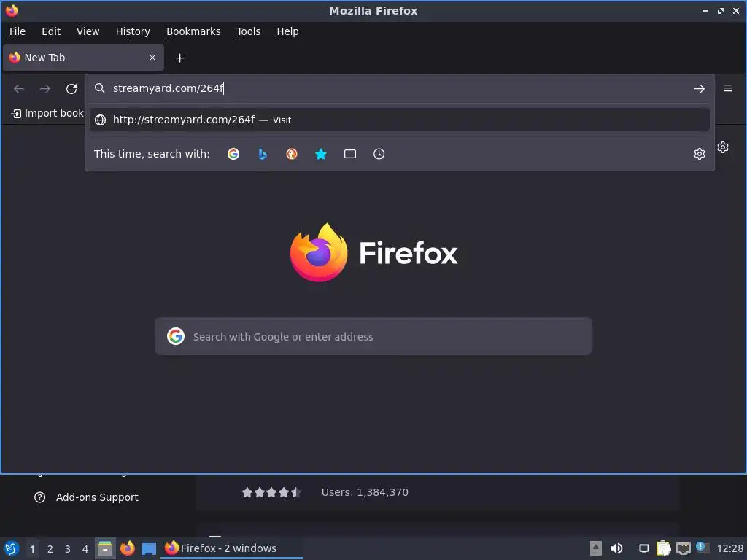Click the back navigation arrow
Viewport: 747px width, 560px height.
point(19,88)
